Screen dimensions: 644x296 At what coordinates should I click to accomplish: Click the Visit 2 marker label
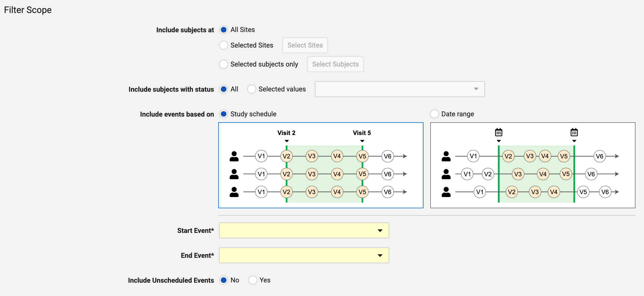(x=286, y=133)
